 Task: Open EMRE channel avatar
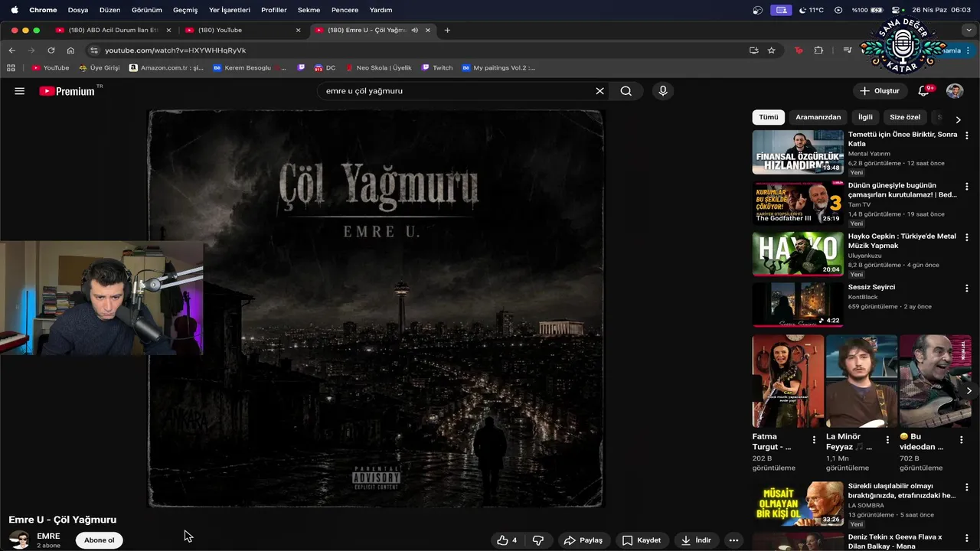click(19, 540)
